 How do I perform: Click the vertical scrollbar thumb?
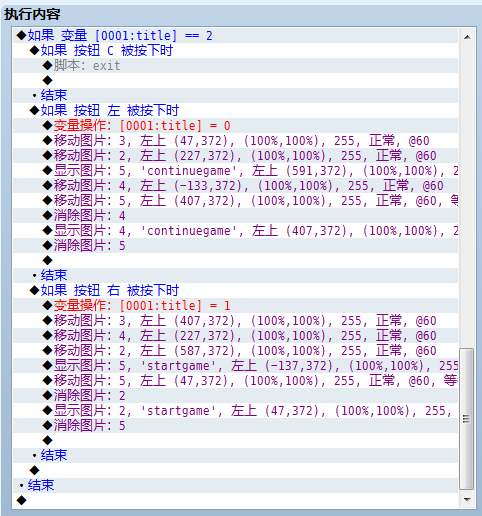pyautogui.click(x=467, y=419)
